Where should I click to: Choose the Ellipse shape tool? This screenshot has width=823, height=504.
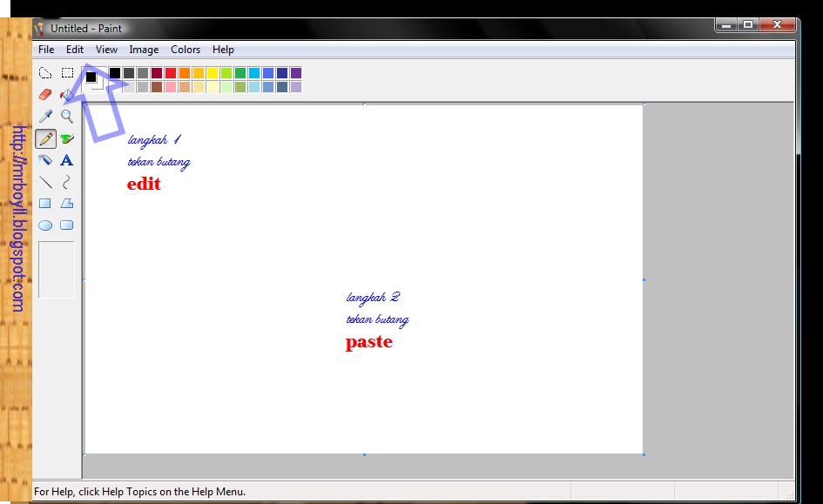tap(45, 225)
